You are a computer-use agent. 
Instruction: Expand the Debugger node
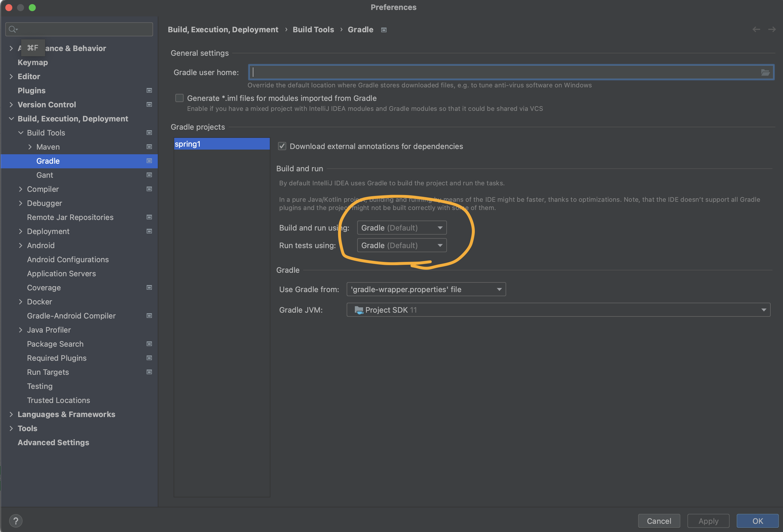(x=21, y=203)
